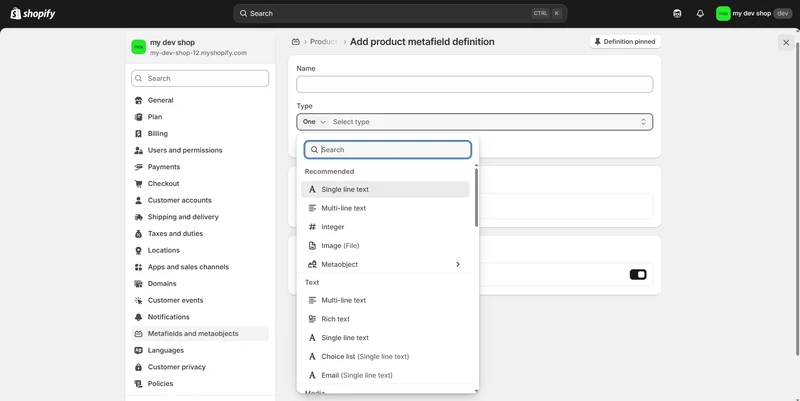Click the Domains icon in sidebar
The height and width of the screenshot is (401, 800).
click(x=138, y=284)
